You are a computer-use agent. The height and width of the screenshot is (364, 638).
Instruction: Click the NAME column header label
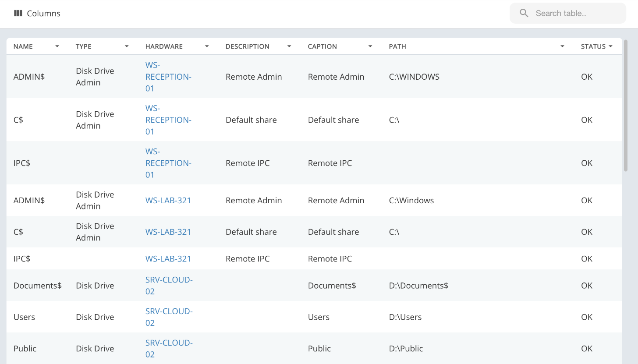23,46
